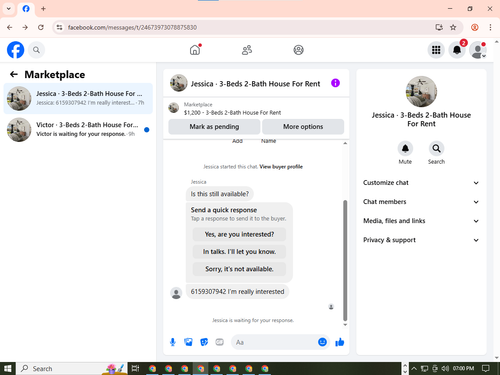The image size is (500, 375).
Task: Click the taskbar clock 07:00 PM
Action: click(463, 368)
